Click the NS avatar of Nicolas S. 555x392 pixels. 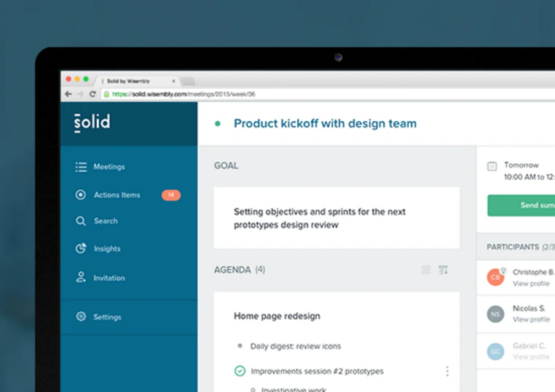point(495,314)
